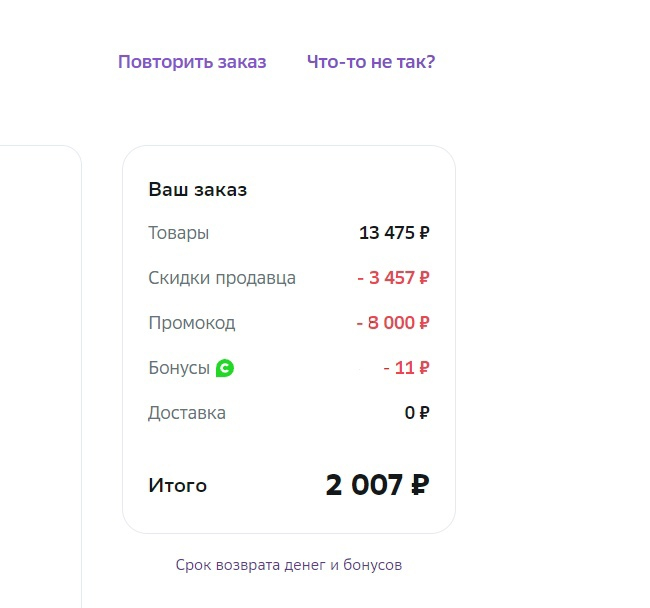650x608 pixels.
Task: Click the delivery cost 0 ₽
Action: [x=417, y=413]
